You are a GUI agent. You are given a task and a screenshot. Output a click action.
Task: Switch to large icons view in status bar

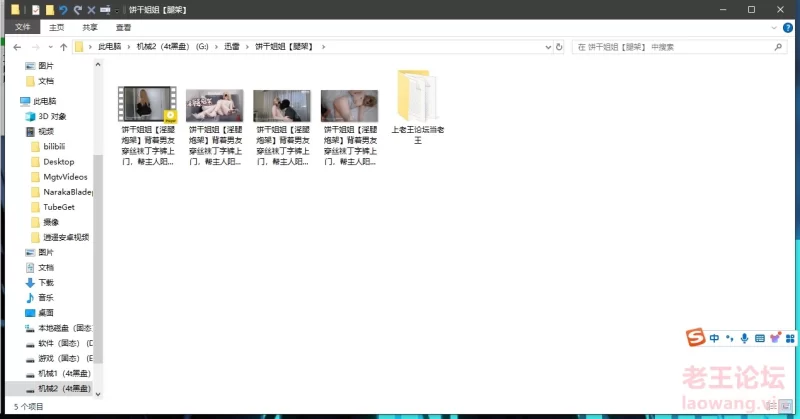(x=788, y=406)
